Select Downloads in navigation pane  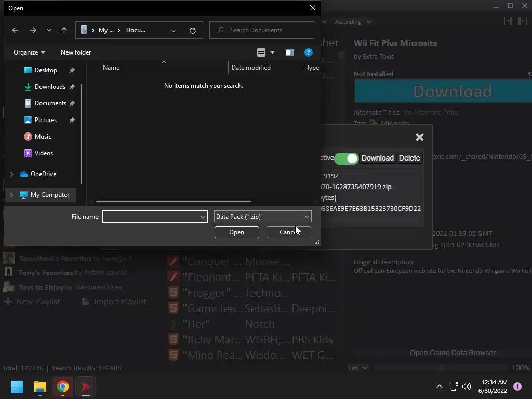50,87
